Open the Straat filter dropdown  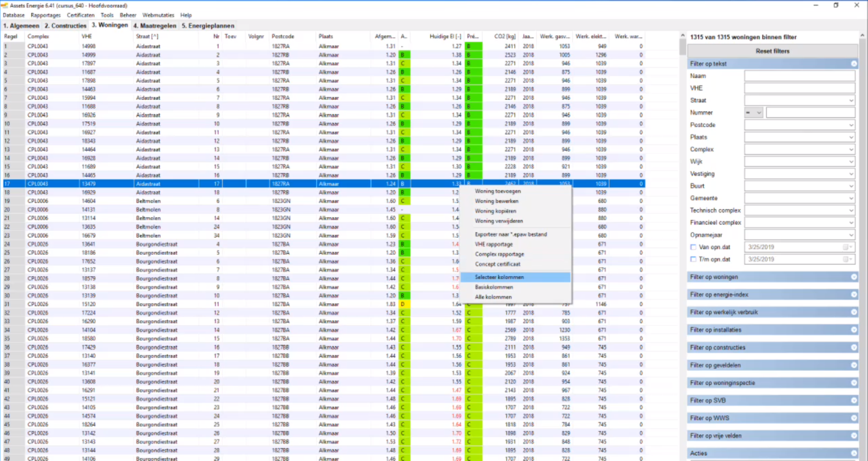click(851, 101)
